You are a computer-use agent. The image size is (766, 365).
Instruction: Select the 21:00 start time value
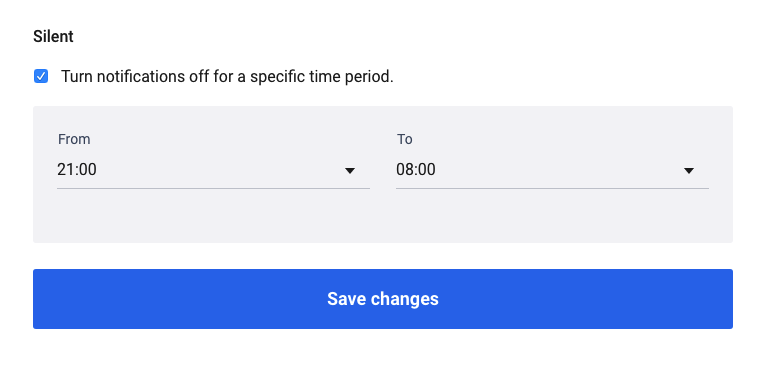77,170
